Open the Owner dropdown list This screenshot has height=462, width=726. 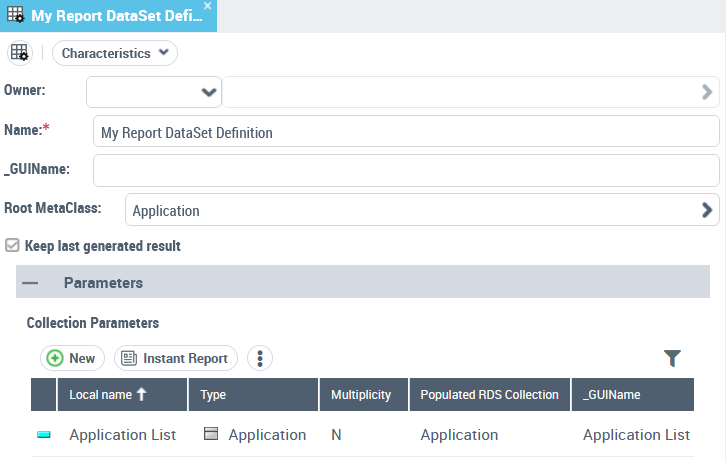(x=209, y=92)
